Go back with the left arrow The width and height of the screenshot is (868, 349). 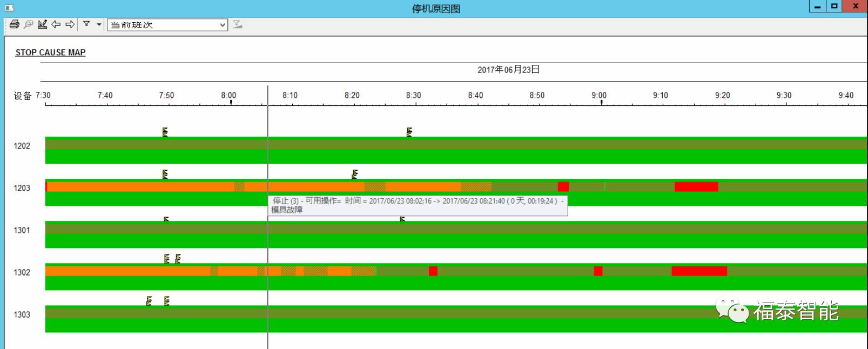pyautogui.click(x=56, y=24)
